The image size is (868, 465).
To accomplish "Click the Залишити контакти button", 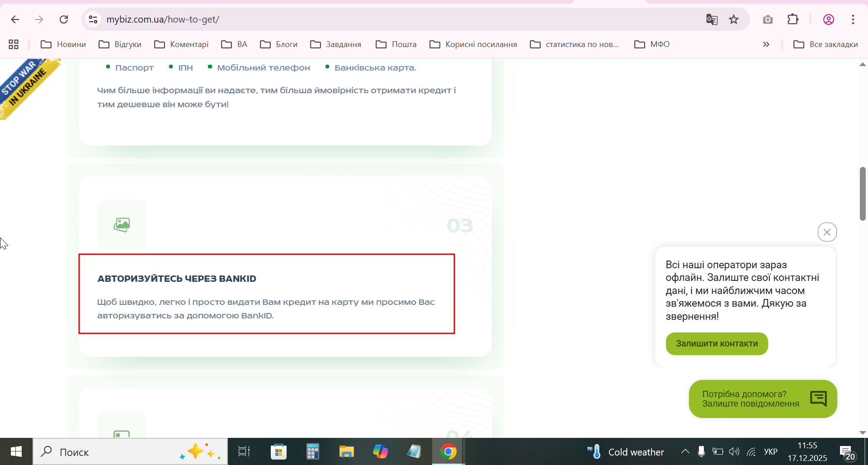I will click(717, 344).
